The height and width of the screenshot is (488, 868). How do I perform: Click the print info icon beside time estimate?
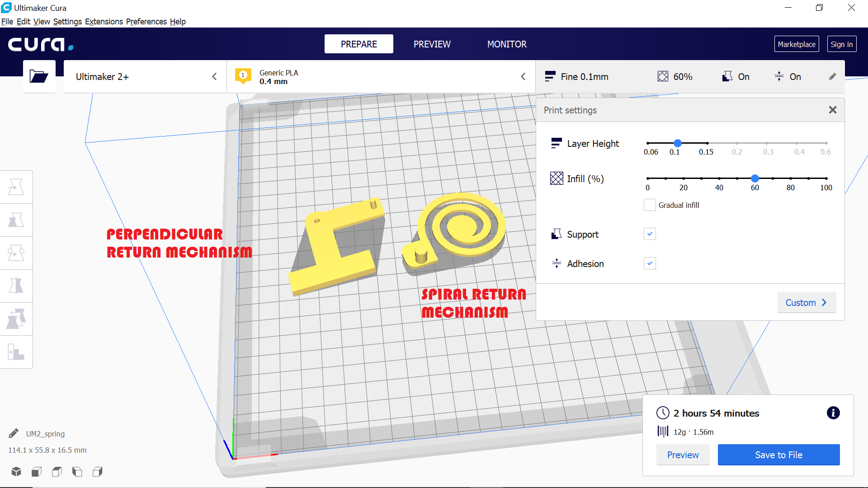point(833,413)
